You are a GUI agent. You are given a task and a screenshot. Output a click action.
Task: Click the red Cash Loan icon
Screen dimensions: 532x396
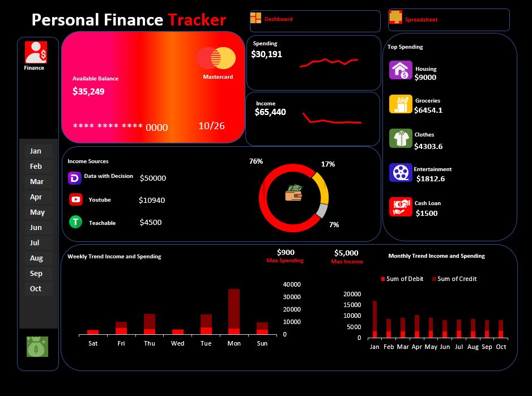tap(401, 207)
